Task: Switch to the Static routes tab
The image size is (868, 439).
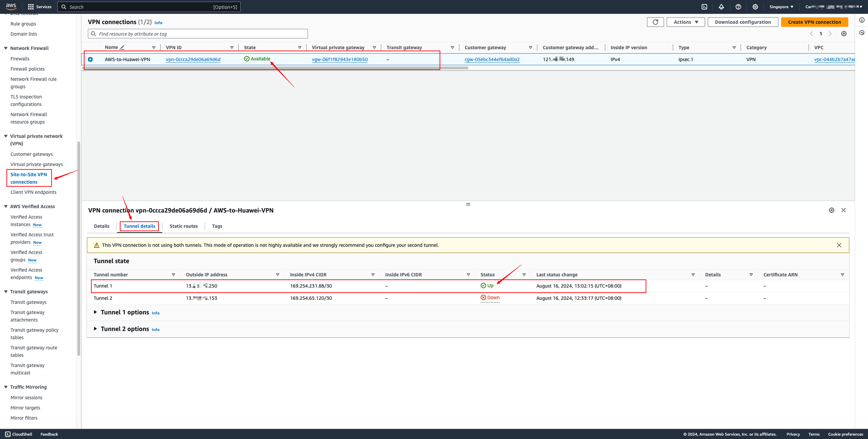Action: click(x=184, y=226)
